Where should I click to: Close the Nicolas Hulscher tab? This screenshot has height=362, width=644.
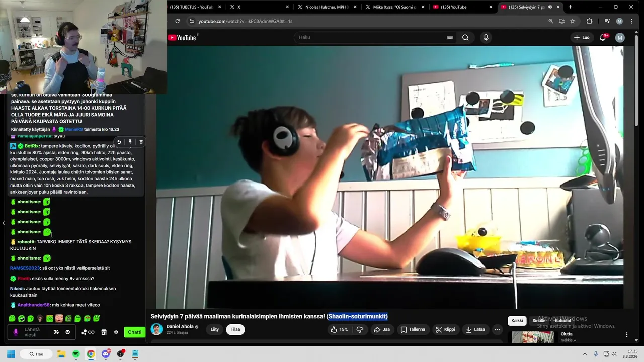coord(355,7)
